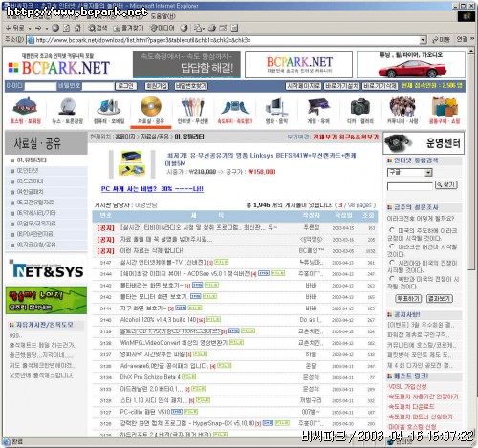
Task: Click the 이동 go button next to address
Action: pos(441,39)
